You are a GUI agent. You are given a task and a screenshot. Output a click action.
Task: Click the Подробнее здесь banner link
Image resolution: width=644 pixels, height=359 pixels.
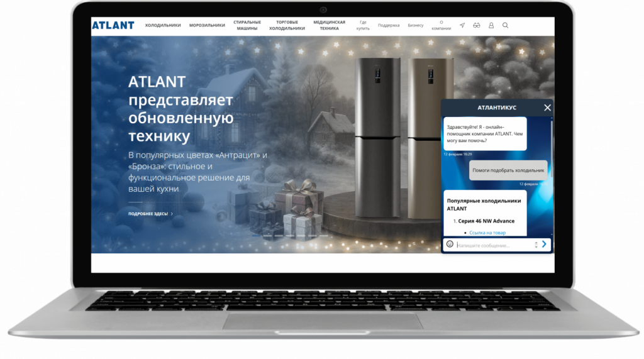pyautogui.click(x=150, y=214)
